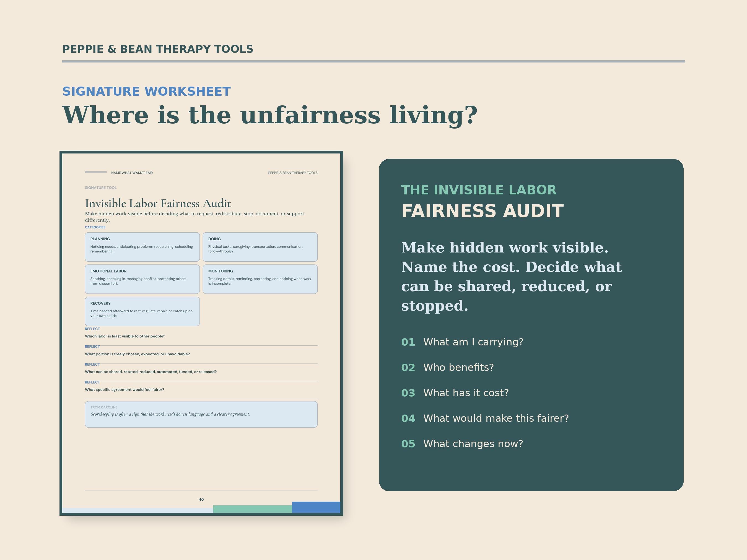Click the page number 40
Image resolution: width=747 pixels, height=560 pixels.
tap(201, 500)
